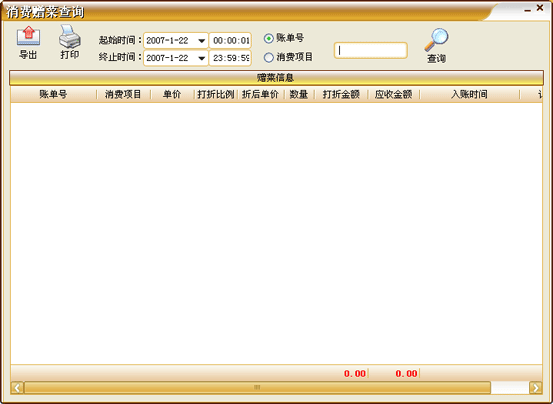Open the 终止时间 date dropdown
The image size is (553, 404).
[x=201, y=58]
